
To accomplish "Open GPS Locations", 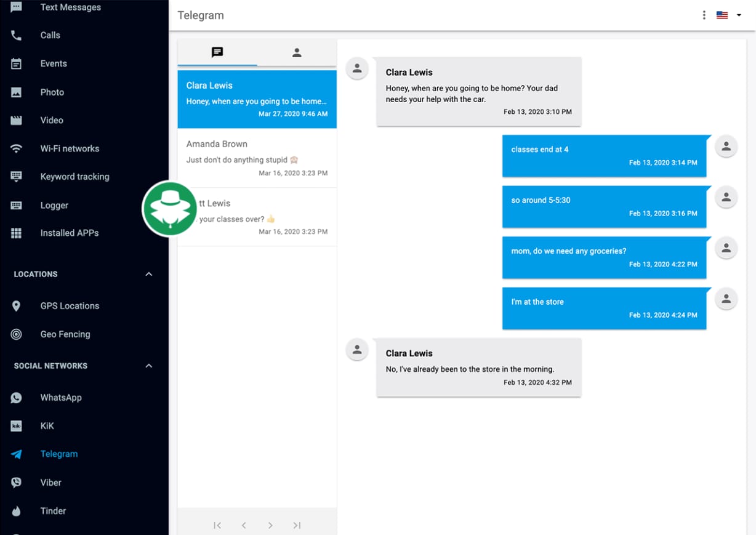I will (70, 305).
